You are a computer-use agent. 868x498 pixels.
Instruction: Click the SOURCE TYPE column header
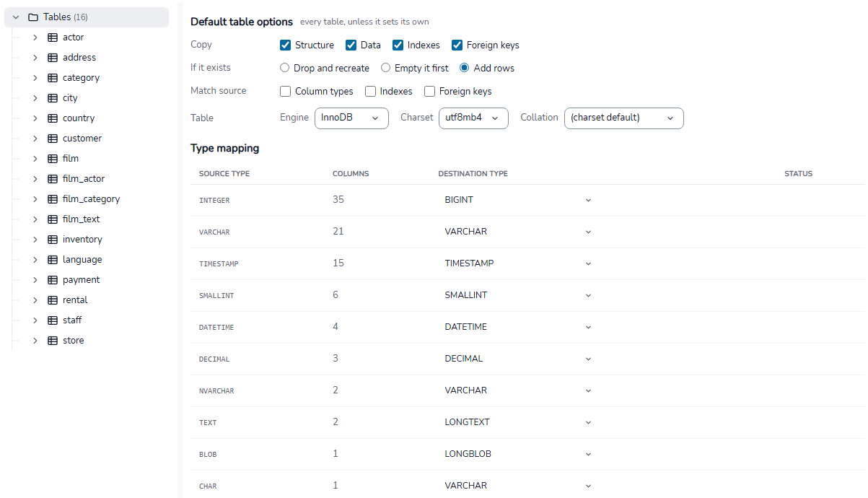224,174
